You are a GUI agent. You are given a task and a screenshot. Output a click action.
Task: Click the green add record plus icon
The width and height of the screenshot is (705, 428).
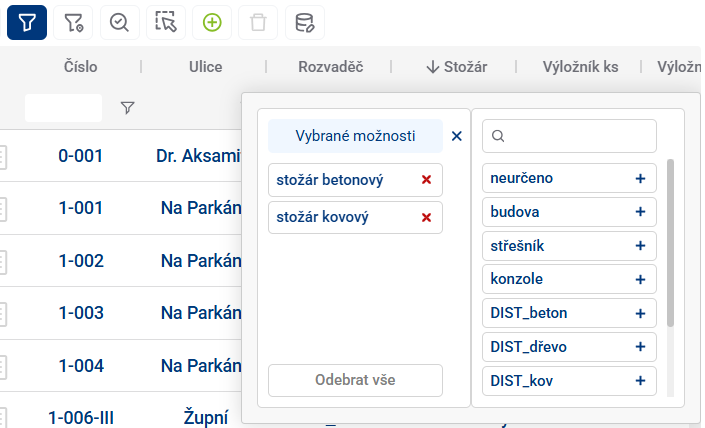pos(212,21)
